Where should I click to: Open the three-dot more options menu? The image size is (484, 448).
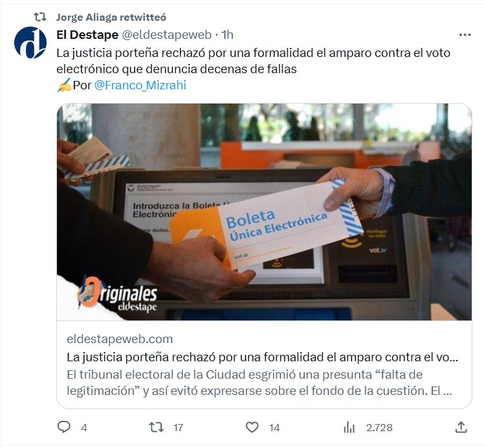465,35
